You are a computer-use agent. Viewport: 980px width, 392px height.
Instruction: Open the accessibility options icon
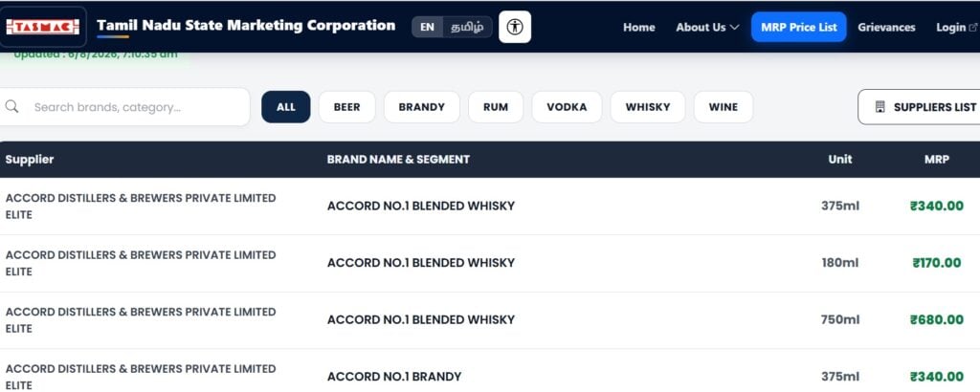(515, 27)
